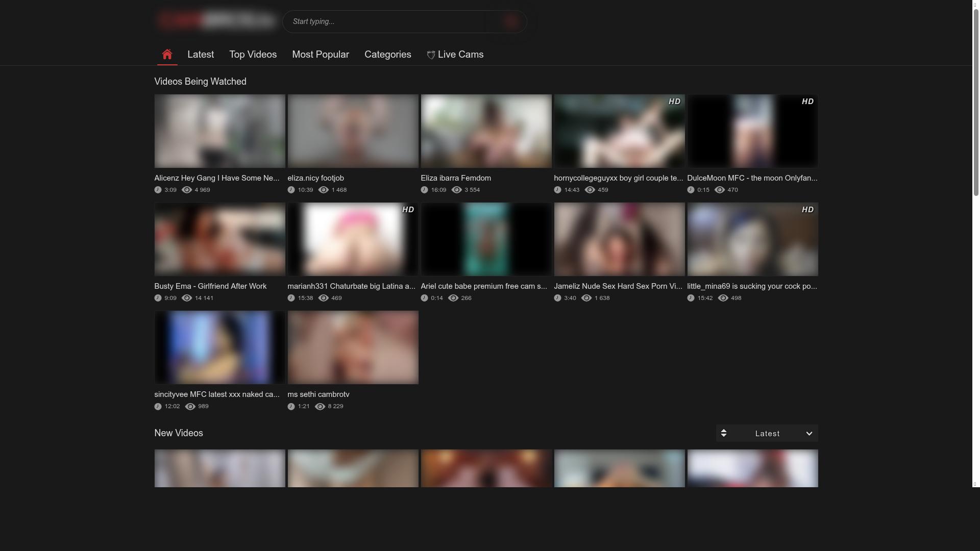The width and height of the screenshot is (980, 551).
Task: Open the Eliza ibarra Femdom video link
Action: (x=455, y=178)
